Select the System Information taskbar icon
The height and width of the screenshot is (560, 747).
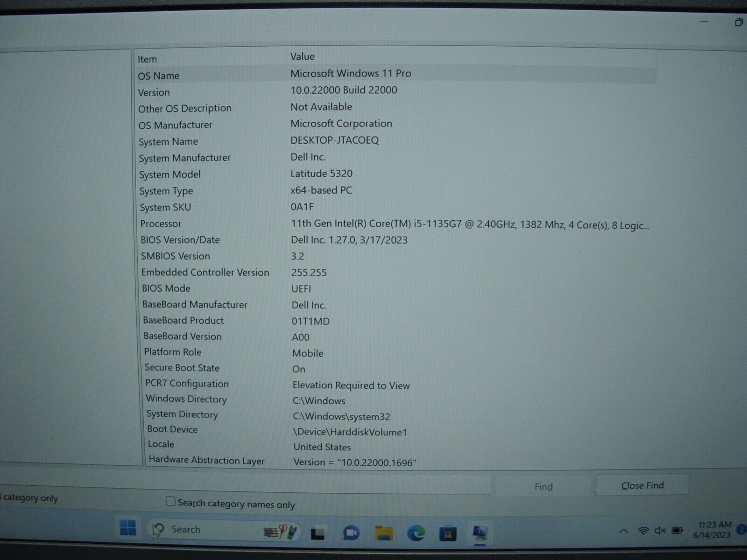click(479, 532)
